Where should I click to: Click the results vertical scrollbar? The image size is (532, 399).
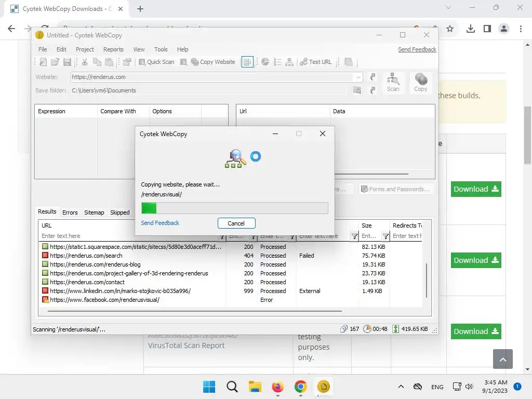pos(427,281)
